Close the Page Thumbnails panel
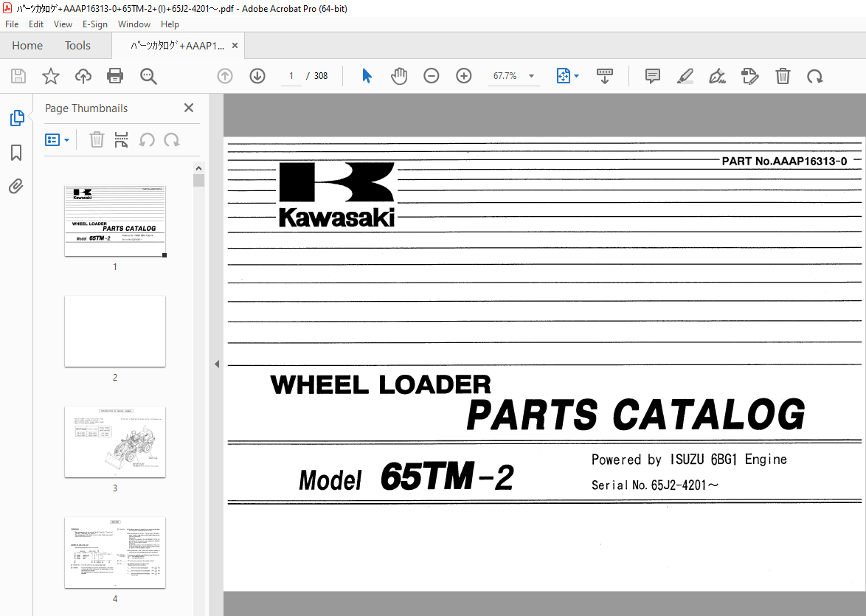Image resolution: width=866 pixels, height=616 pixels. click(x=189, y=108)
